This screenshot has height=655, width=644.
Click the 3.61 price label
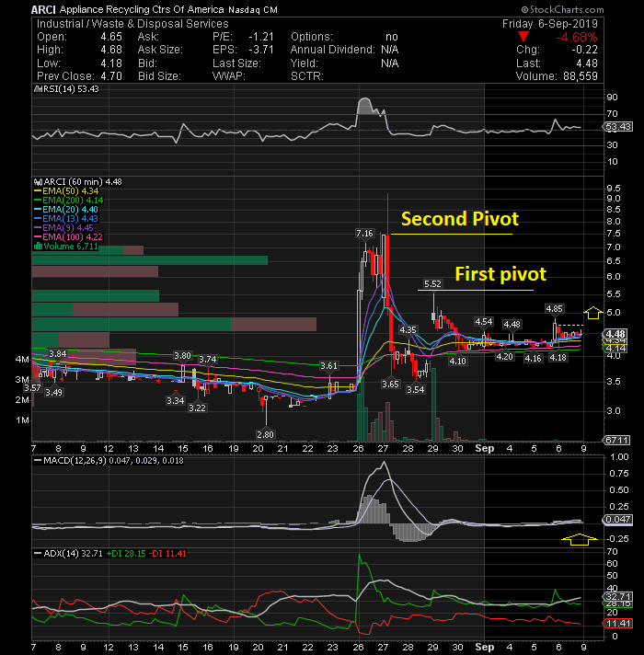pos(328,366)
